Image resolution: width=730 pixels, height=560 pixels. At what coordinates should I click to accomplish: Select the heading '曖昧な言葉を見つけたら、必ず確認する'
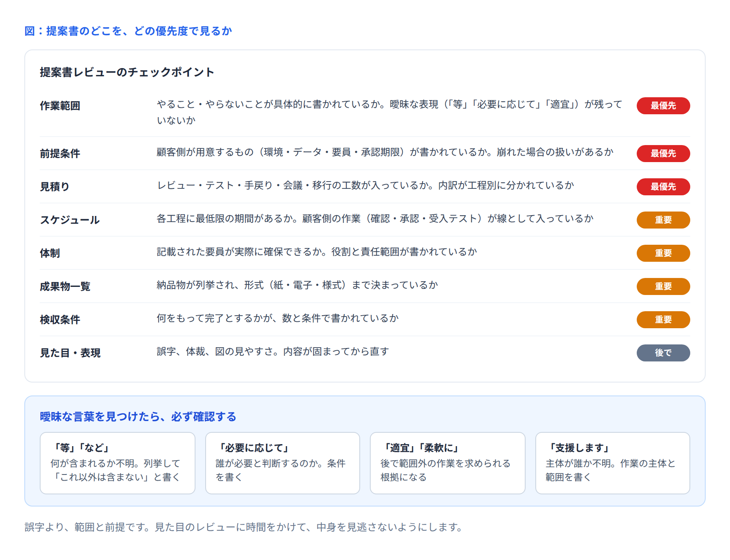coord(138,417)
